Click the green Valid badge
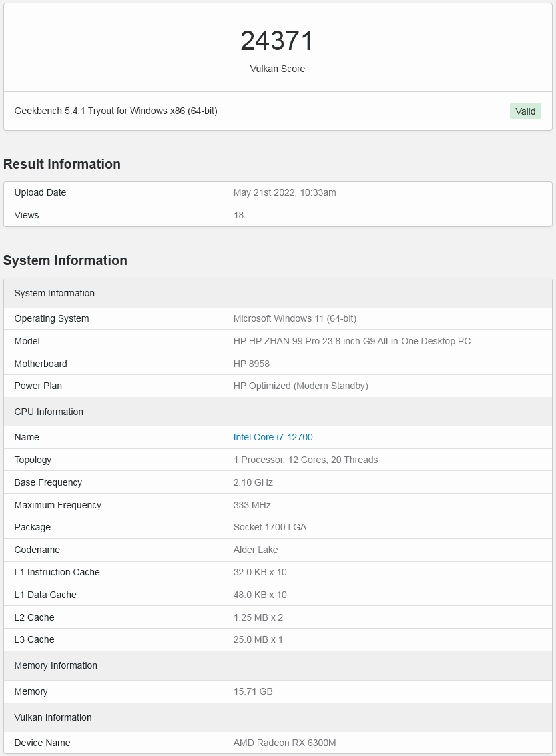The image size is (556, 756). 525,111
